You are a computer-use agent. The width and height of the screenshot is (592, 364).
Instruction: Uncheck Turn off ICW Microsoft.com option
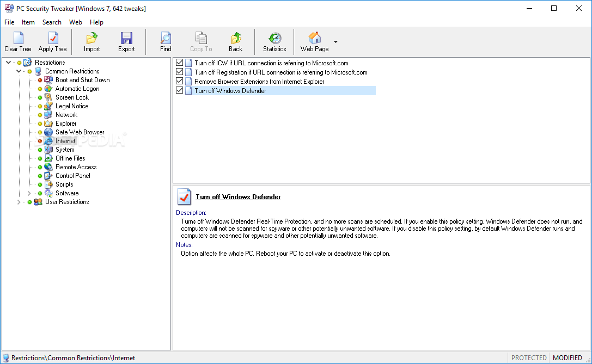pyautogui.click(x=180, y=63)
